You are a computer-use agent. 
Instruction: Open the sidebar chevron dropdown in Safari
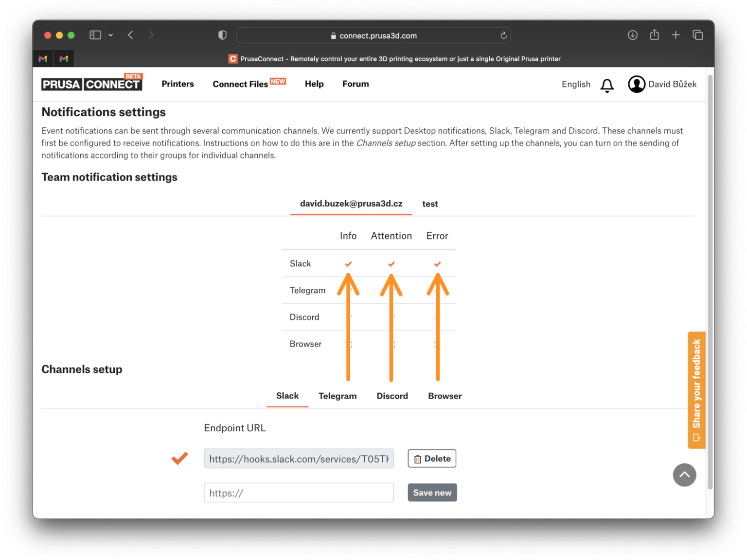110,35
